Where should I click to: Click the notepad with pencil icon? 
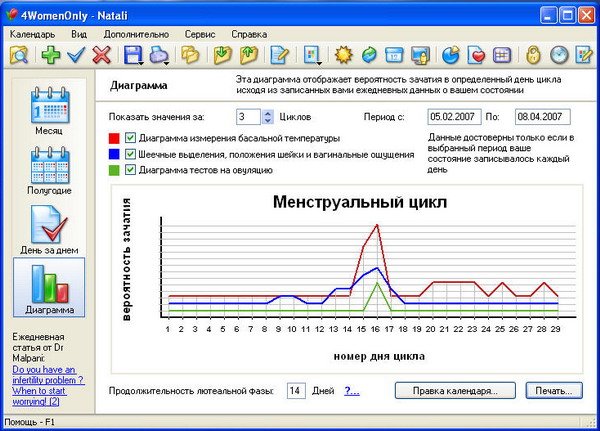click(x=279, y=55)
